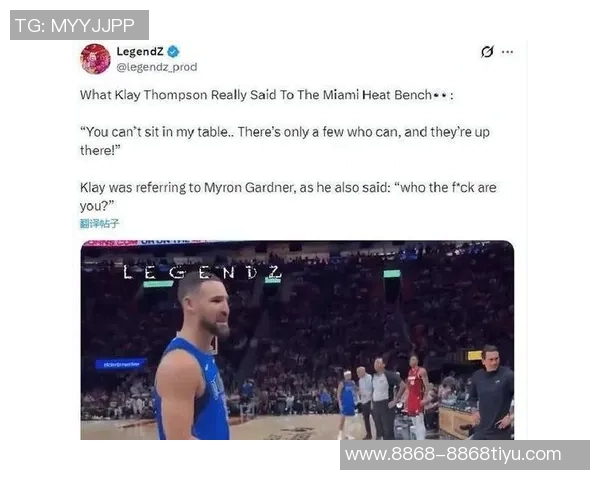Click the yellow sign behind the coach

[x=474, y=356]
